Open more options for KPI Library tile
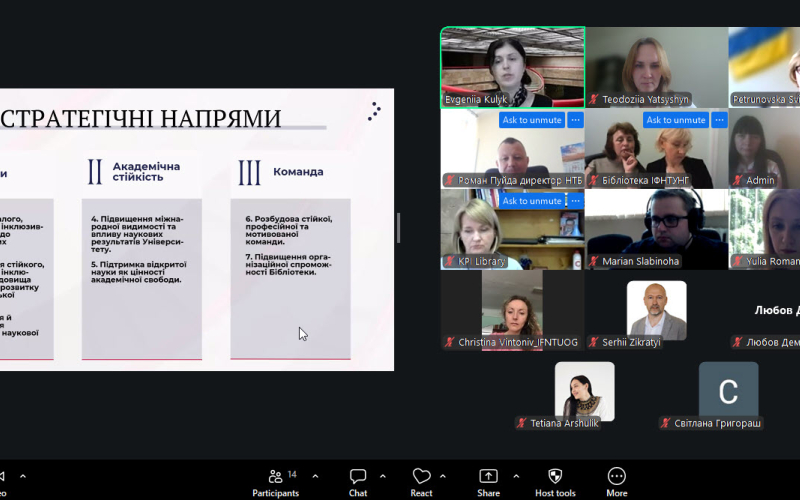This screenshot has height=500, width=800. point(576,201)
